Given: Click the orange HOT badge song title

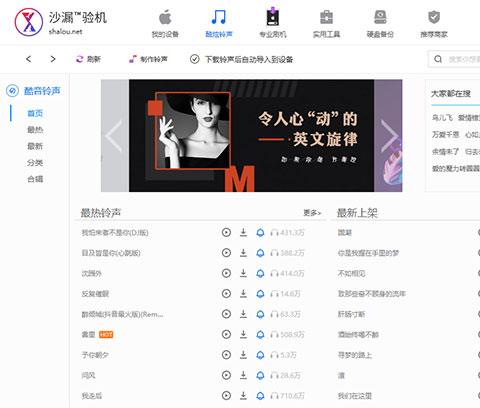Looking at the screenshot, I should click(x=88, y=334).
